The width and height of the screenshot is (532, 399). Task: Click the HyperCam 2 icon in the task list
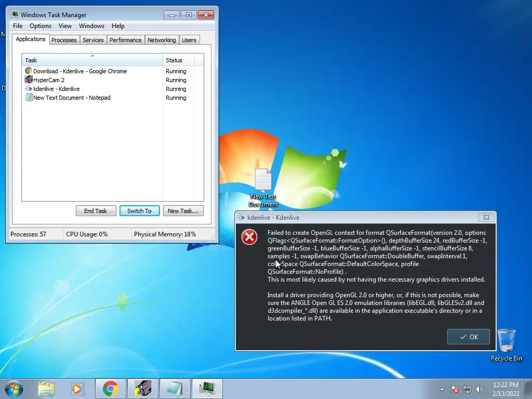point(29,79)
